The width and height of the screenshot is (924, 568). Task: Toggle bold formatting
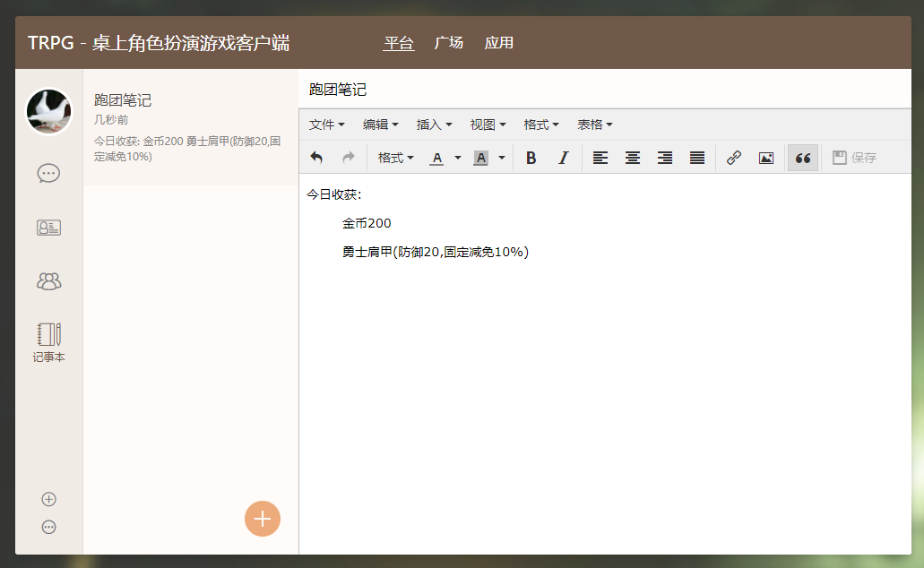(531, 158)
